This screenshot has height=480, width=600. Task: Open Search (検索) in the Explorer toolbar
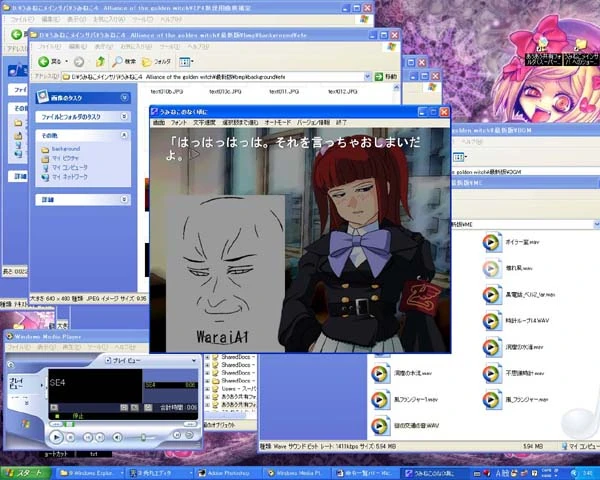(124, 61)
